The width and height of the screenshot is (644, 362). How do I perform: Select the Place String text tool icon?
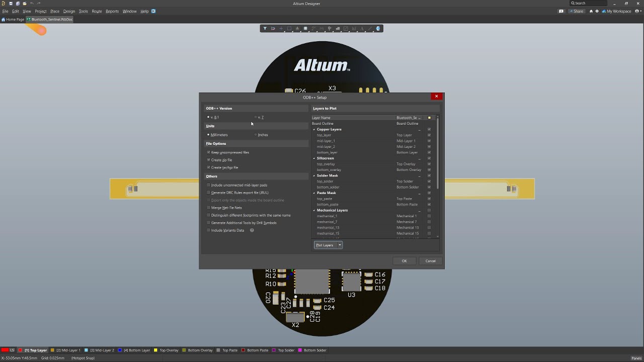(x=362, y=29)
